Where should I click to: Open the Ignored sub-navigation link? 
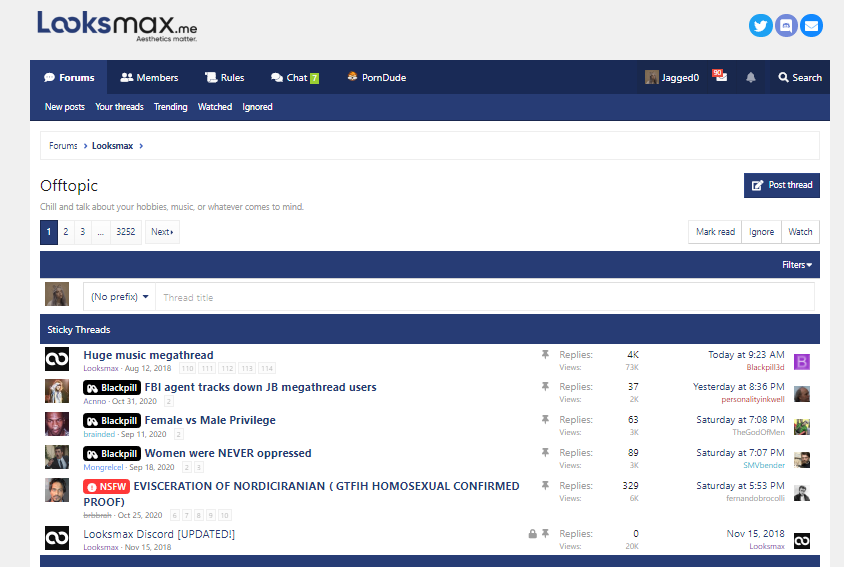[x=257, y=107]
